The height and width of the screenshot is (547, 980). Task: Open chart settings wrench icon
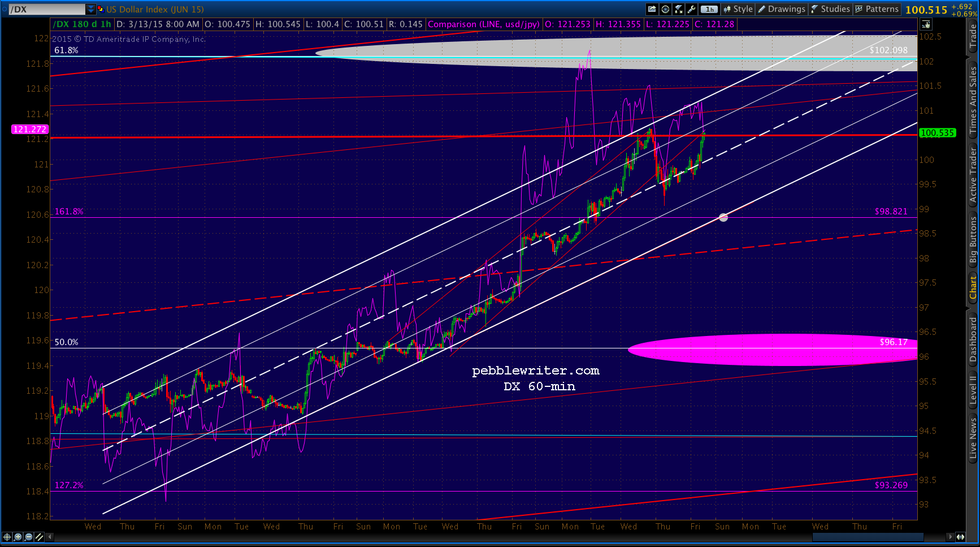(x=692, y=9)
